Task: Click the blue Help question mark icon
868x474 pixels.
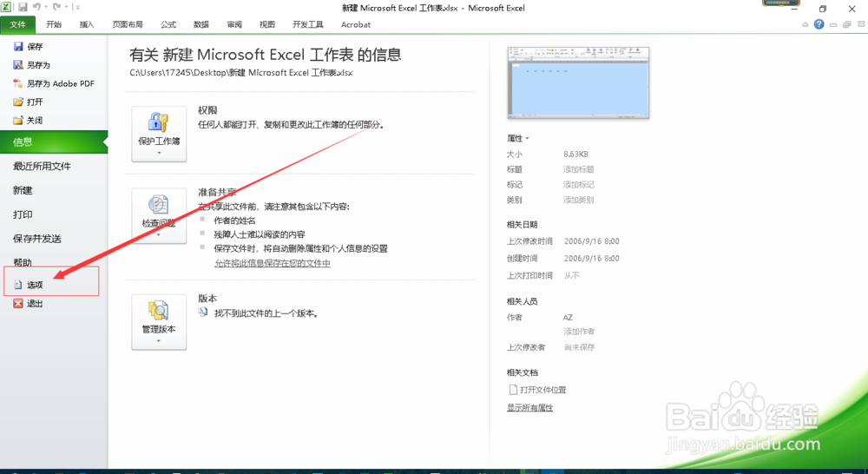Action: (x=819, y=24)
